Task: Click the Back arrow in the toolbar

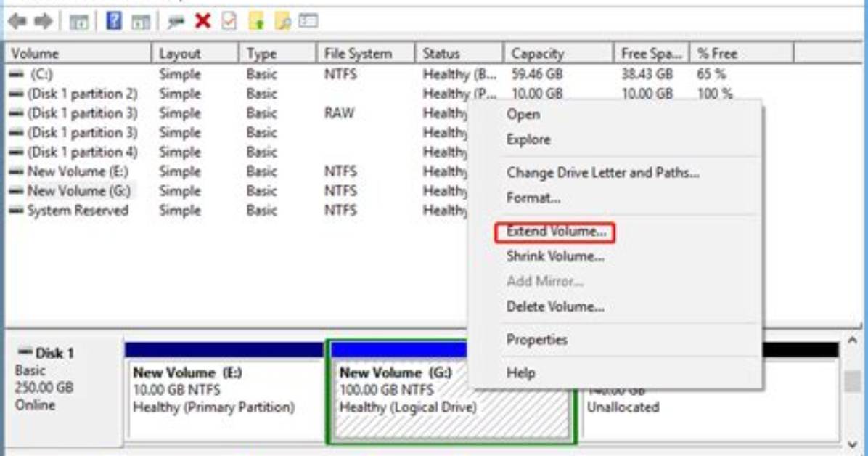Action: 17,22
